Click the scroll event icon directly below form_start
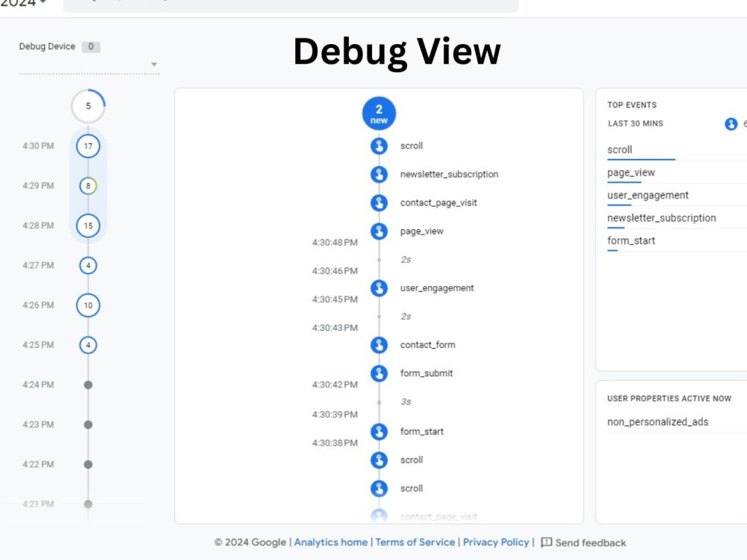This screenshot has height=560, width=747. click(x=379, y=460)
